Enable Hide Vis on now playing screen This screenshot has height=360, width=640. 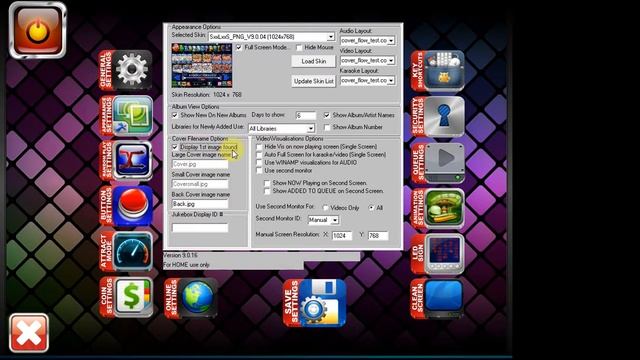pyautogui.click(x=259, y=147)
